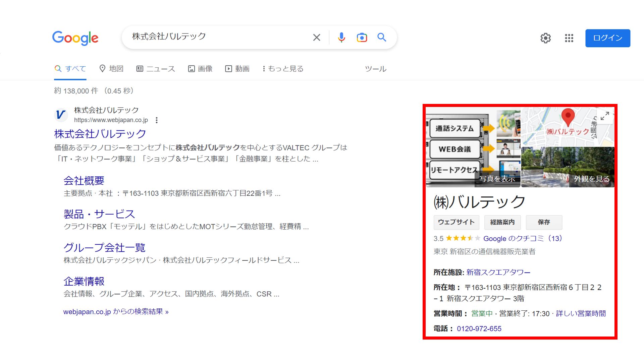Screen dimensions: 644x362
Task: Open the ツール options
Action: pos(376,69)
